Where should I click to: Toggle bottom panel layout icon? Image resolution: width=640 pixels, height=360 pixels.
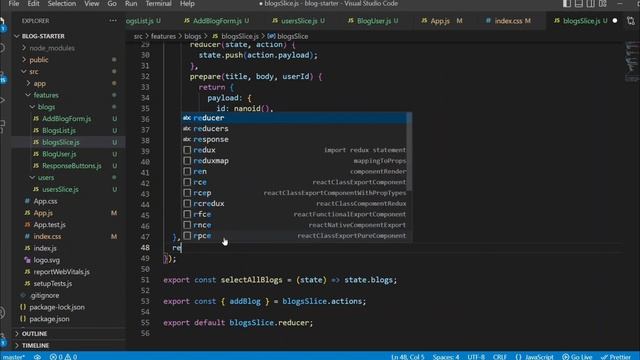[579, 4]
